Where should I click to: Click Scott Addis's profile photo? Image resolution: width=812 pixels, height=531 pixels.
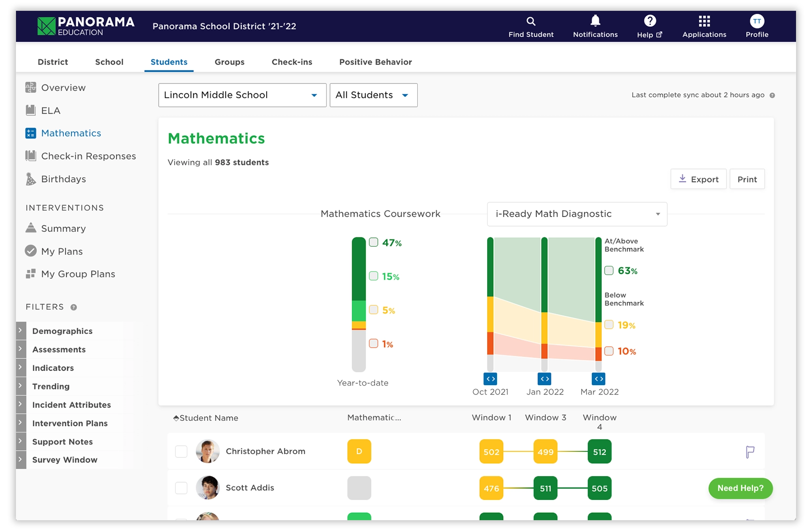[x=207, y=488]
